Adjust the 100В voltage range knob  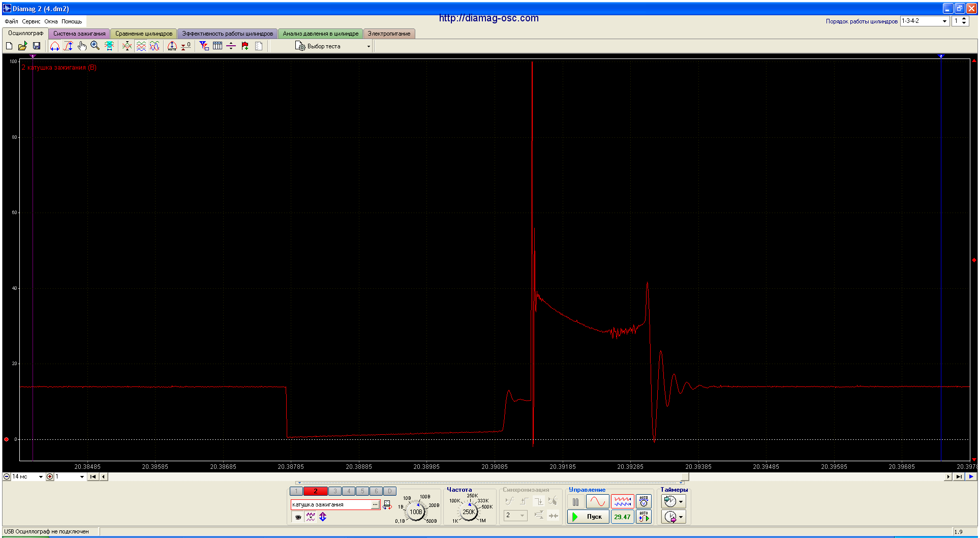pyautogui.click(x=416, y=512)
